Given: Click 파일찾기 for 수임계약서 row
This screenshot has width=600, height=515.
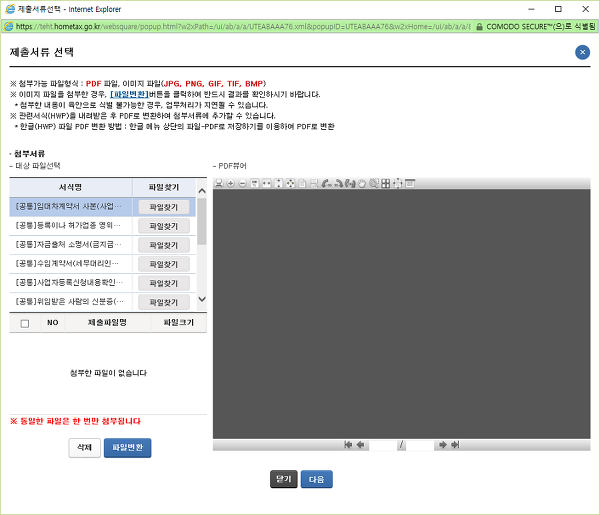Looking at the screenshot, I should tap(164, 264).
